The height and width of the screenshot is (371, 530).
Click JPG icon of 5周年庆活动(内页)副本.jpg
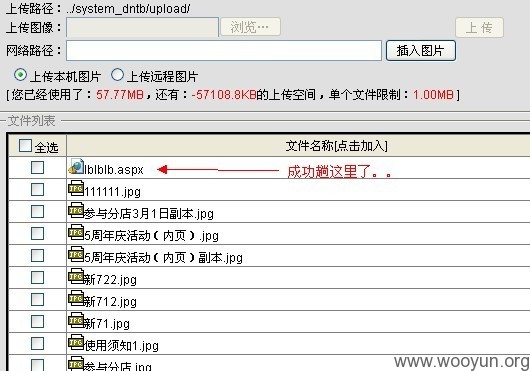pyautogui.click(x=76, y=254)
